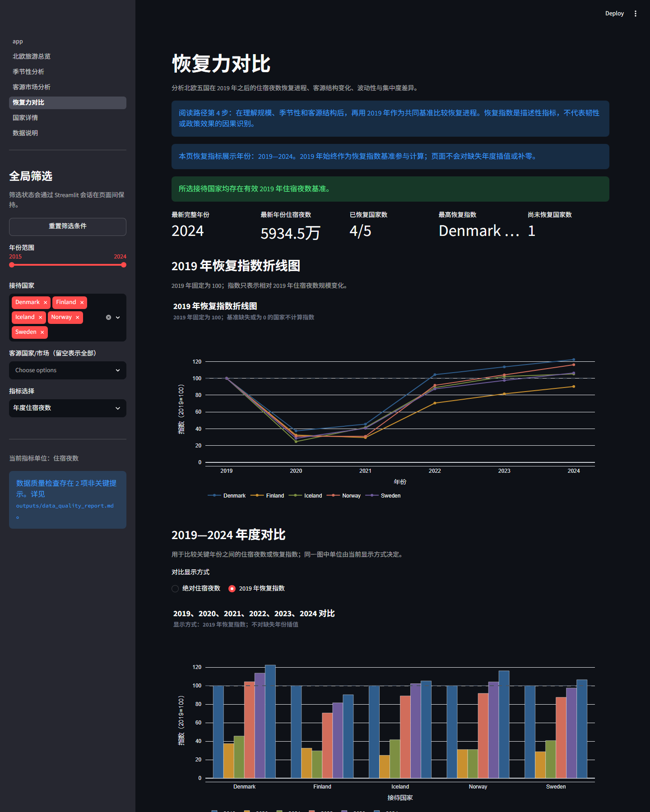Toggle Norway series in line chart legend
The height and width of the screenshot is (812, 650).
(344, 495)
